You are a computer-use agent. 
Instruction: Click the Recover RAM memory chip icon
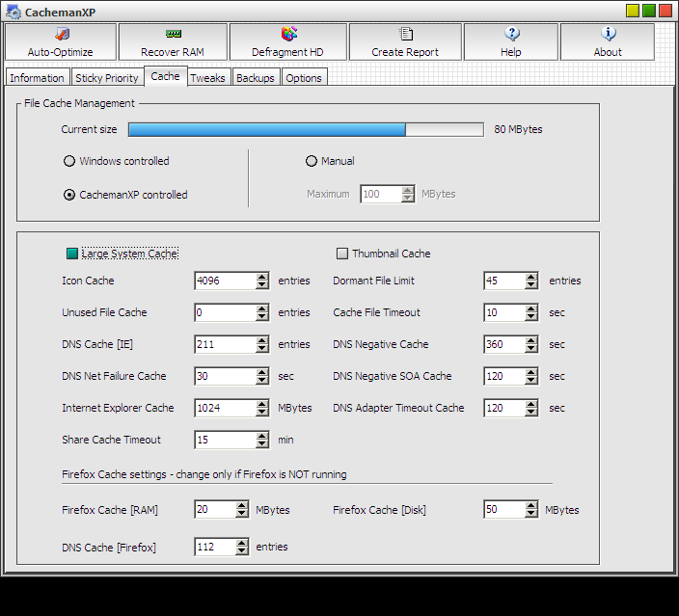pos(174,34)
